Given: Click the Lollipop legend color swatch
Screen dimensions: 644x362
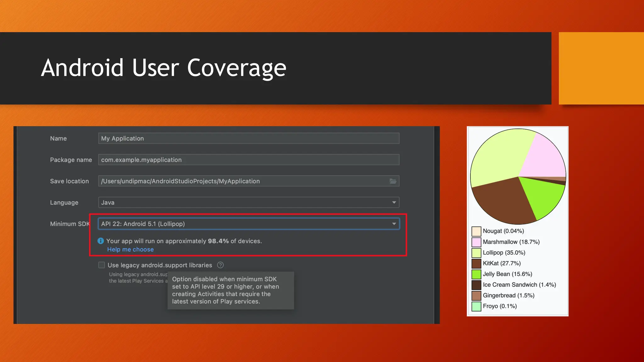Looking at the screenshot, I should pyautogui.click(x=476, y=253).
